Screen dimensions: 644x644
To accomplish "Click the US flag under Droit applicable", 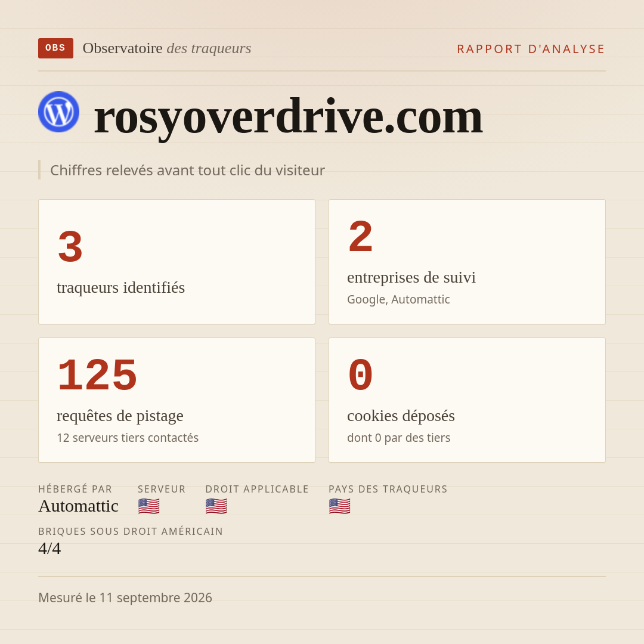I will pyautogui.click(x=216, y=506).
